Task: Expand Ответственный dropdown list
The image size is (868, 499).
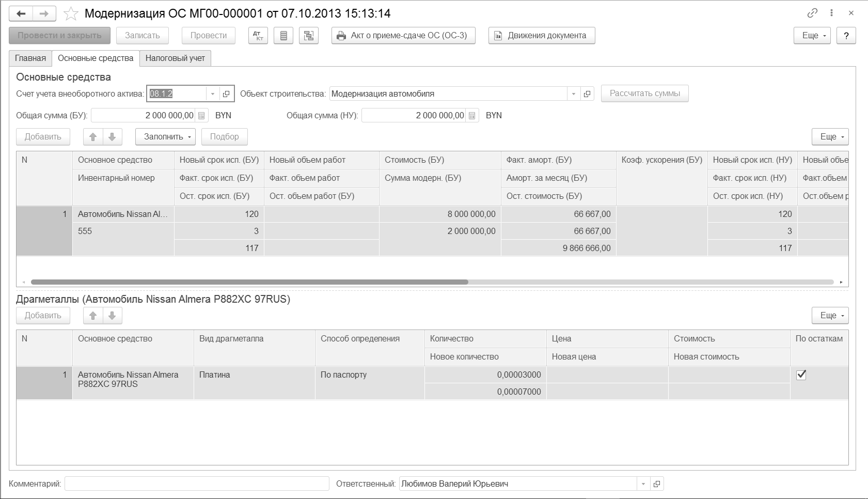Action: [643, 484]
